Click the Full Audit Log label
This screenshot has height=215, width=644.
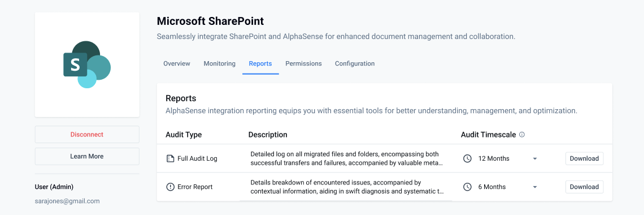coord(198,158)
